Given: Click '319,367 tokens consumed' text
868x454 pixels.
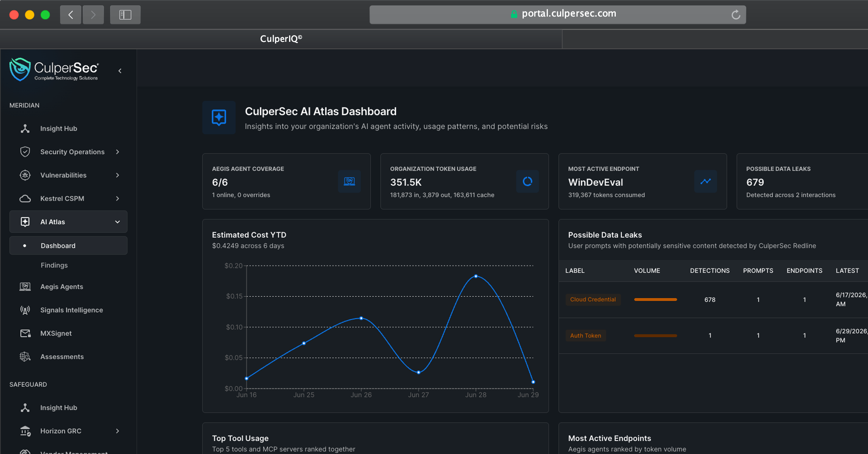Looking at the screenshot, I should tap(606, 195).
